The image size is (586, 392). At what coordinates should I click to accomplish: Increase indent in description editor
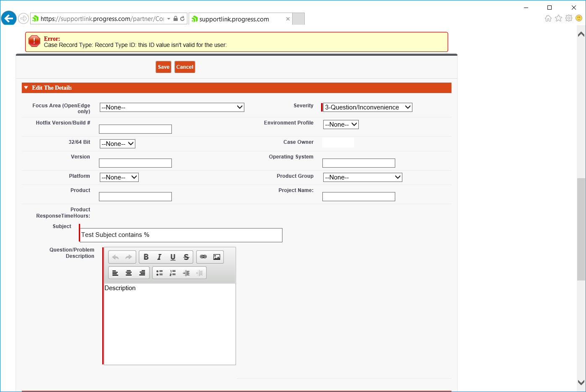click(186, 273)
